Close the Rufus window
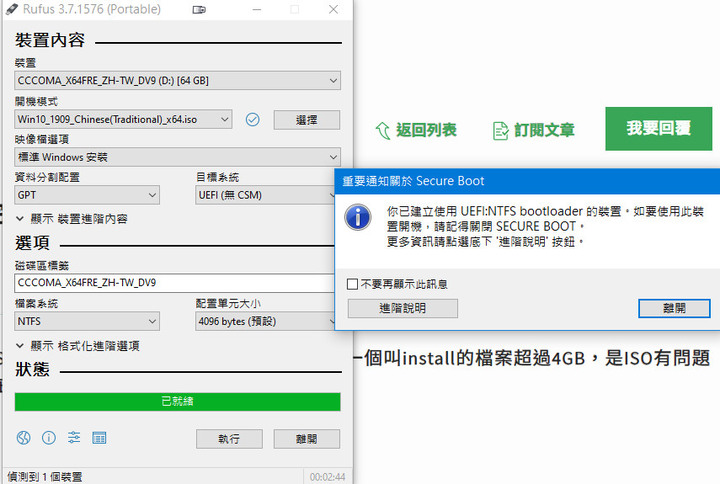Image resolution: width=720 pixels, height=484 pixels. pyautogui.click(x=333, y=9)
